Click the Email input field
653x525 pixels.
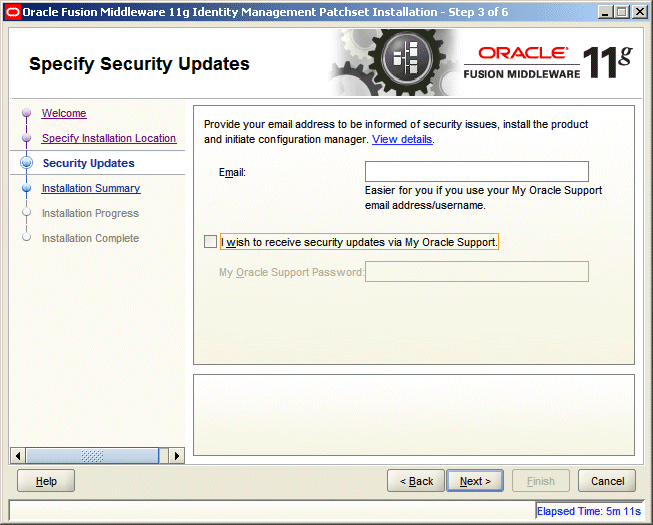(x=476, y=172)
